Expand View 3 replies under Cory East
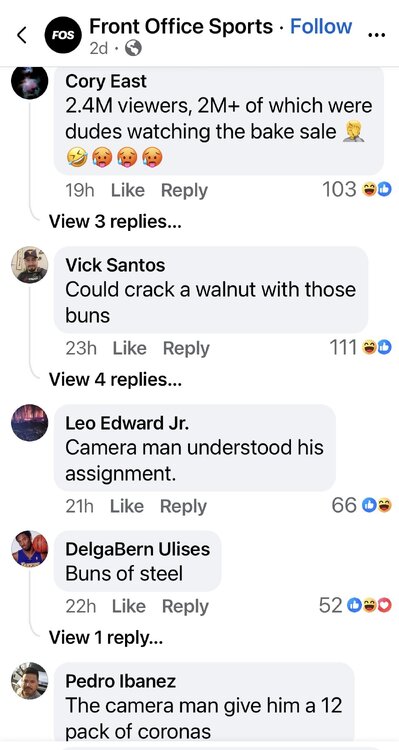This screenshot has height=750, width=399. [x=115, y=221]
